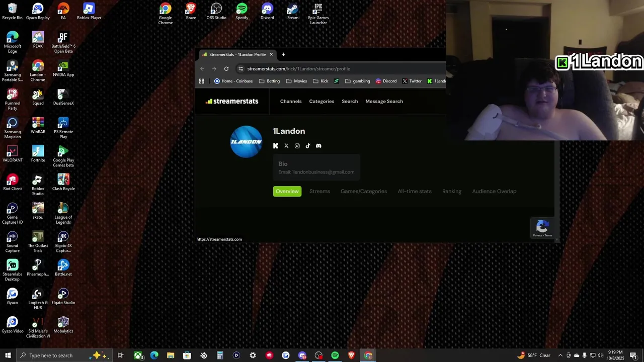The height and width of the screenshot is (362, 644).
Task: Open the Brave desktop icon
Action: pyautogui.click(x=191, y=12)
